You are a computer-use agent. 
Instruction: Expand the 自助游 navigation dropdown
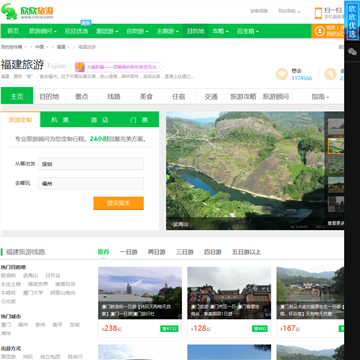[x=138, y=31]
